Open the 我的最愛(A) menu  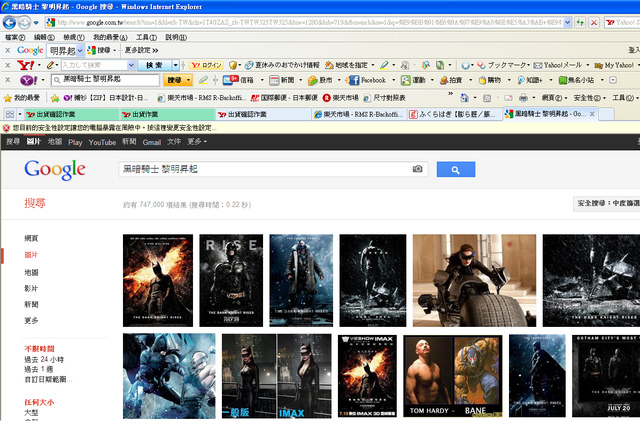(110, 37)
